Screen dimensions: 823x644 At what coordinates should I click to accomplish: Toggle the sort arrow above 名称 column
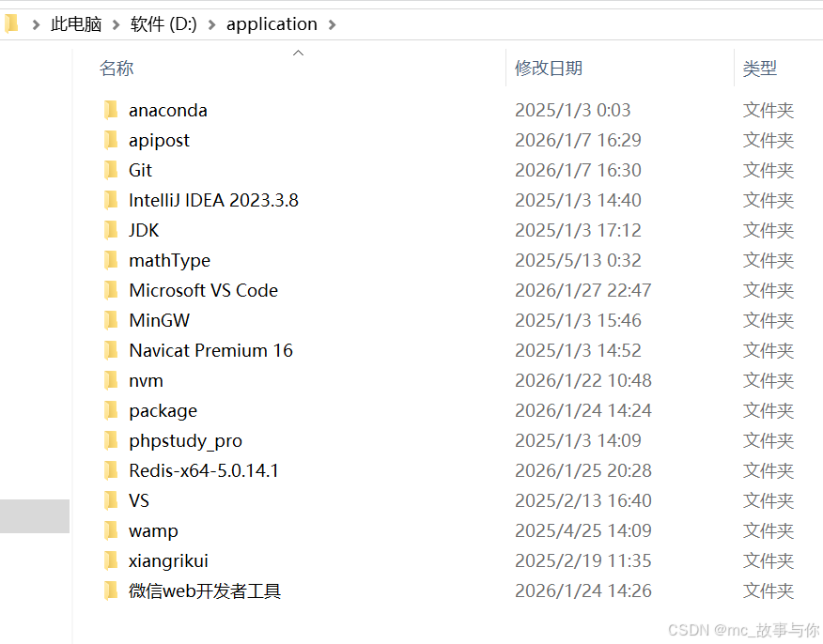(x=298, y=53)
